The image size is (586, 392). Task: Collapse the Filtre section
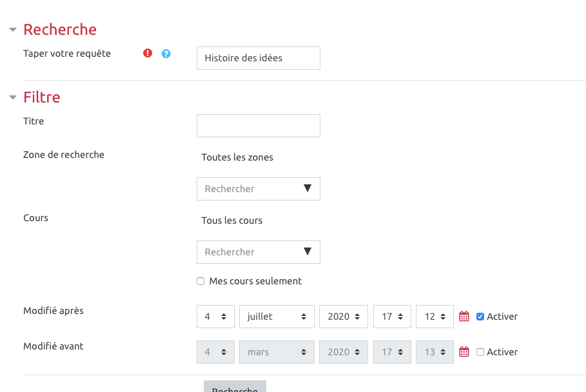coord(12,97)
